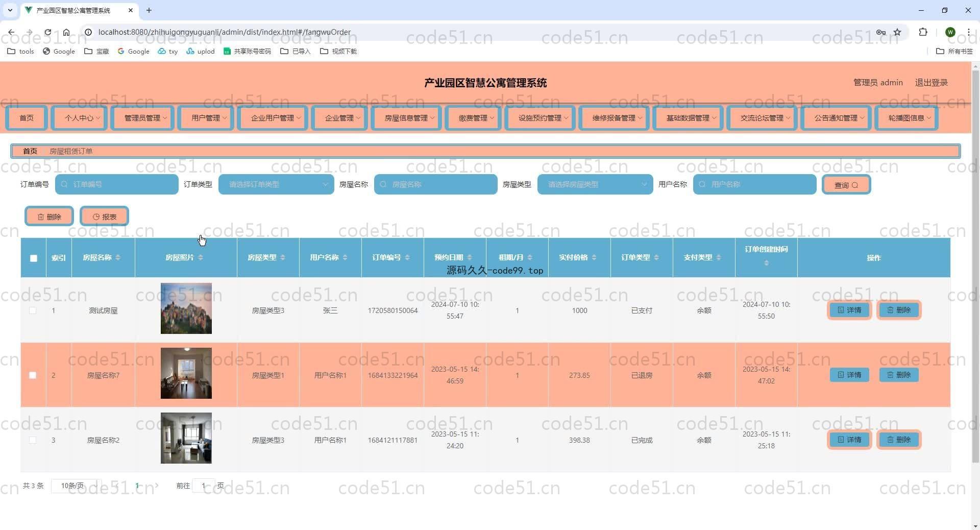Open the tools bookmark folder
Screen dimensions: 980x530
20,51
